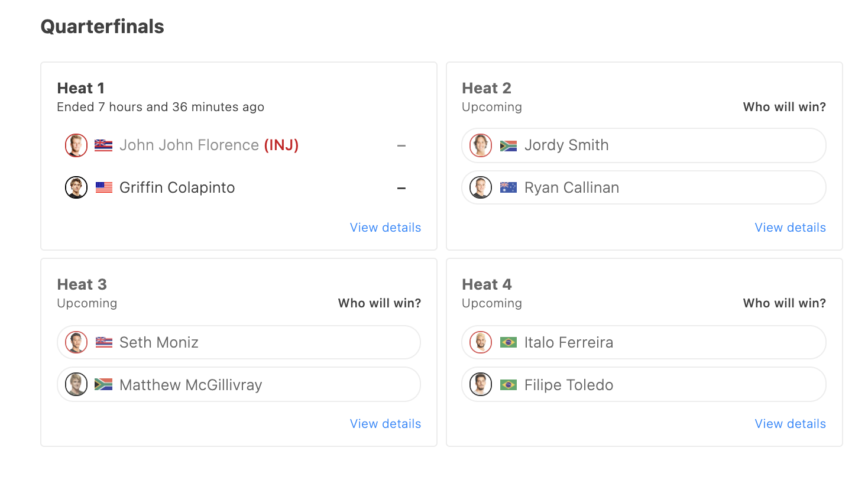868x480 pixels.
Task: Choose Seth Moniz as Heat 3 winner
Action: (x=239, y=342)
